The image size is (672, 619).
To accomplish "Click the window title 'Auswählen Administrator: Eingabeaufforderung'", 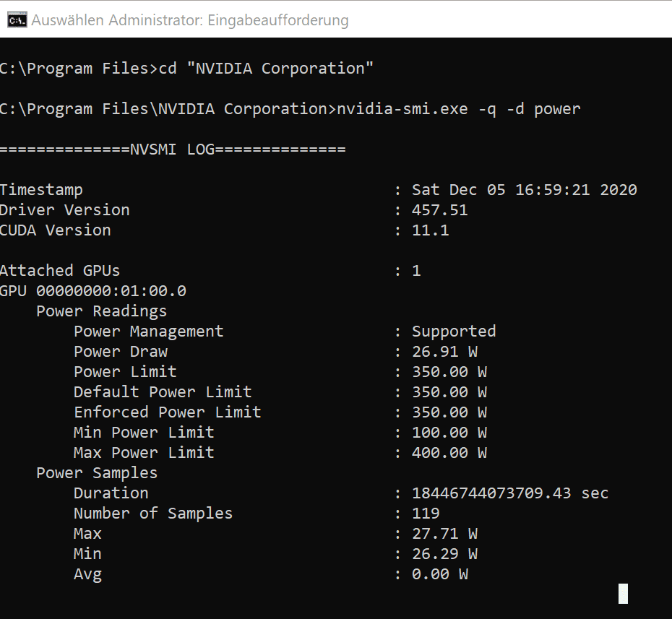I will 190,20.
